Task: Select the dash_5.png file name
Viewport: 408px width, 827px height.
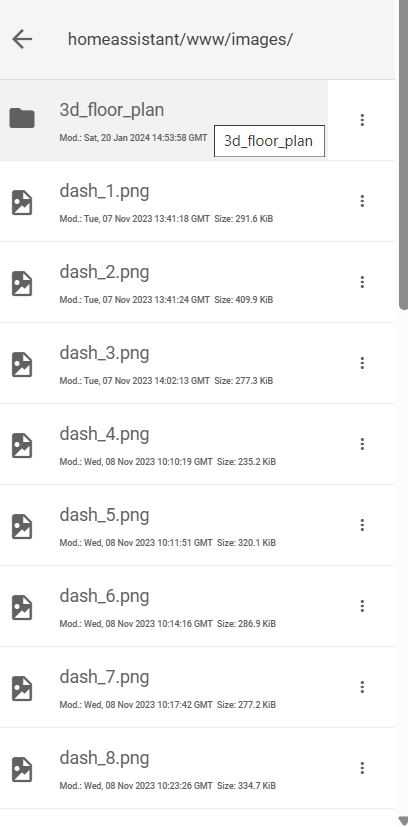Action: [104, 515]
